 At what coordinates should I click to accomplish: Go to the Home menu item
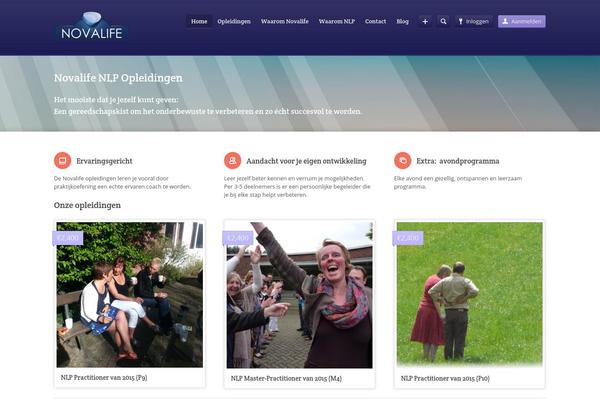(199, 21)
